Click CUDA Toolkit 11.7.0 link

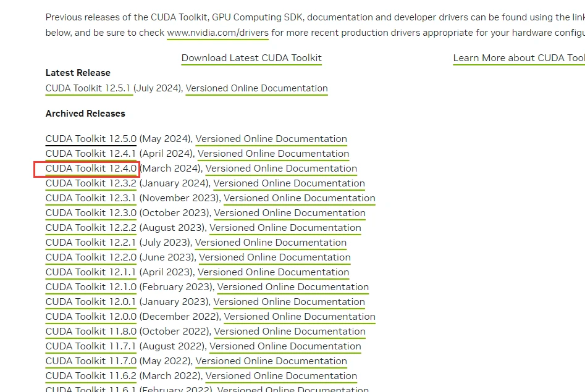click(91, 361)
